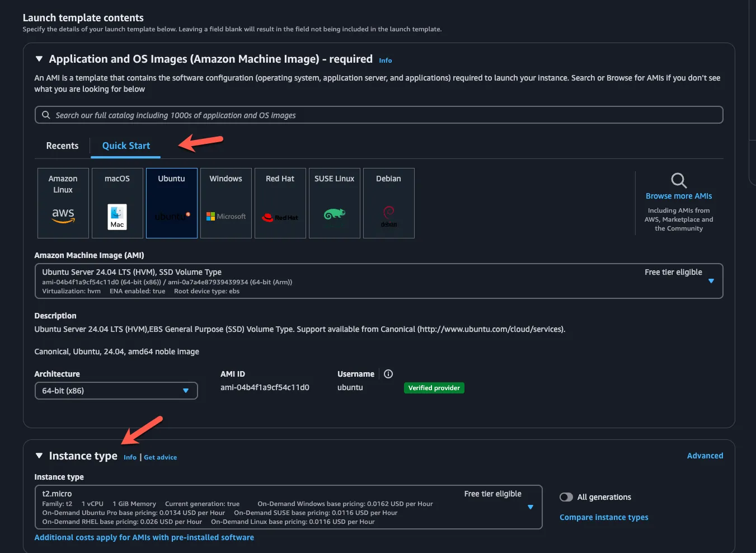Click the Username info circle icon

(388, 374)
